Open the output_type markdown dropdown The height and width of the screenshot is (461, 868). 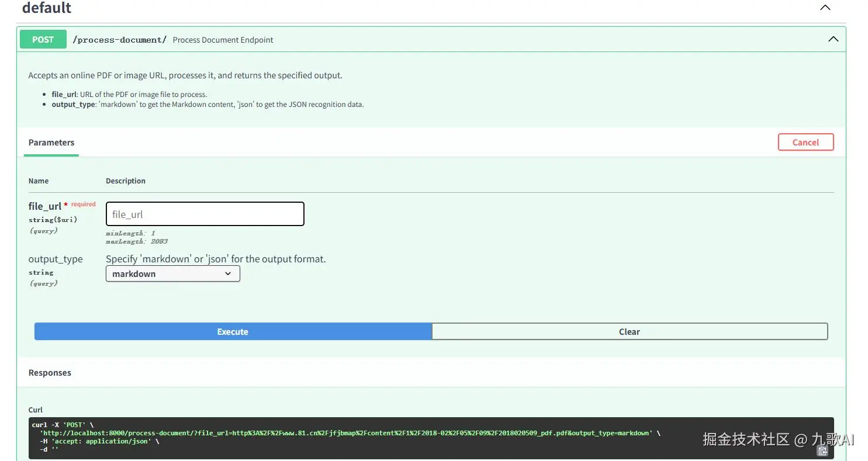(173, 273)
